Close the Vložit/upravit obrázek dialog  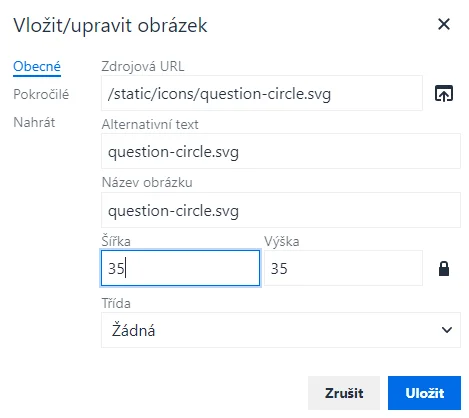click(x=444, y=24)
